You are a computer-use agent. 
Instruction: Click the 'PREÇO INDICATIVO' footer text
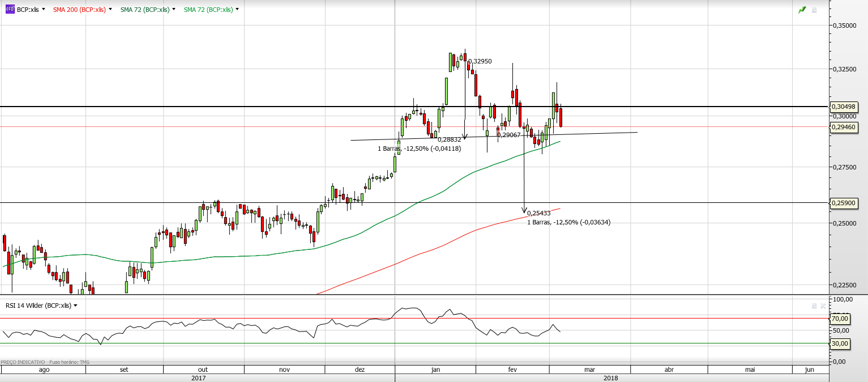point(23,362)
